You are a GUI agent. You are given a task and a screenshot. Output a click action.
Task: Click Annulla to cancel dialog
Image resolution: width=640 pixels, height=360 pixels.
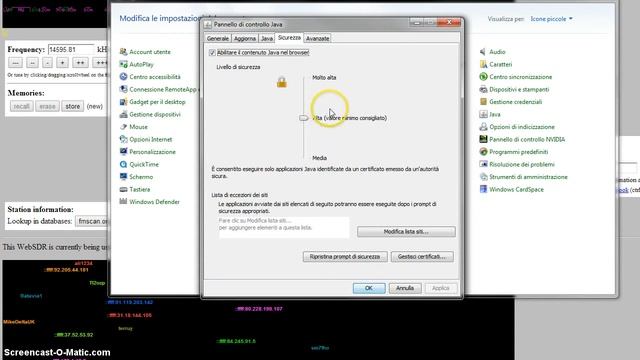[x=404, y=288]
